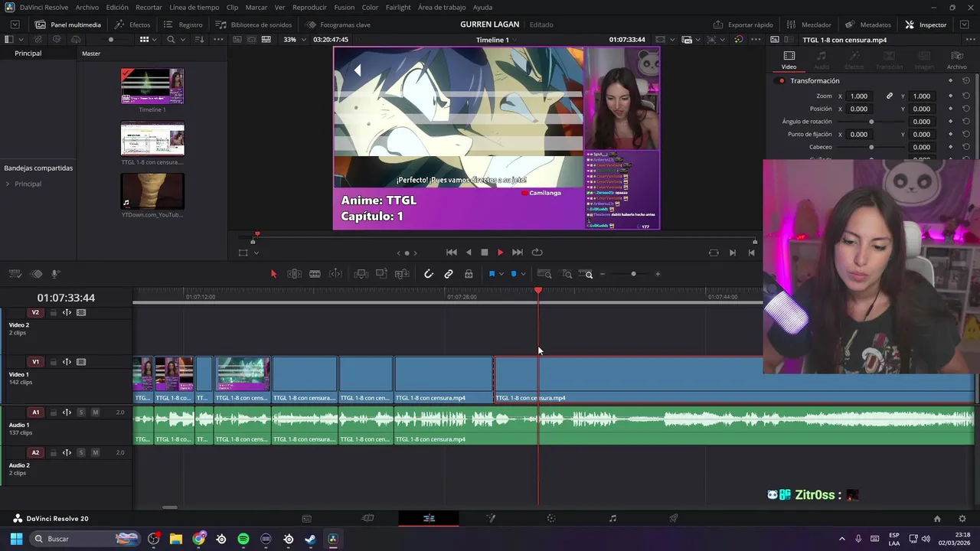This screenshot has height=551, width=980.
Task: Toggle Position Lock padlock icon
Action: (469, 274)
